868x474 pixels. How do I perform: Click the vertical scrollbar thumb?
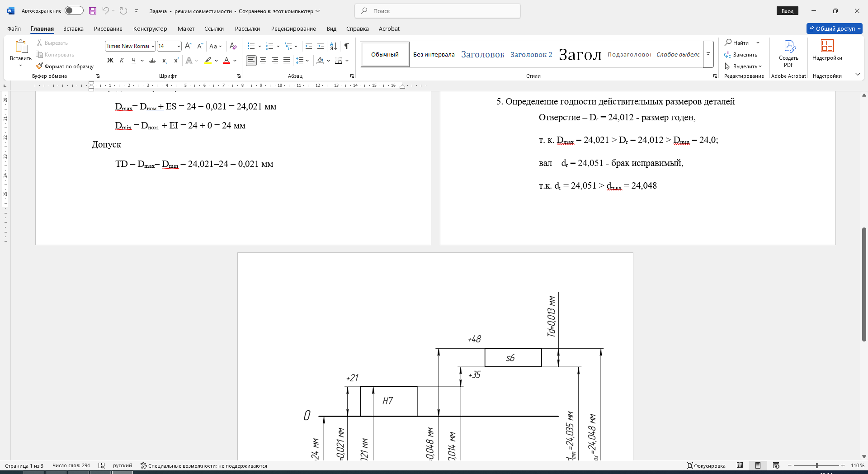864,284
